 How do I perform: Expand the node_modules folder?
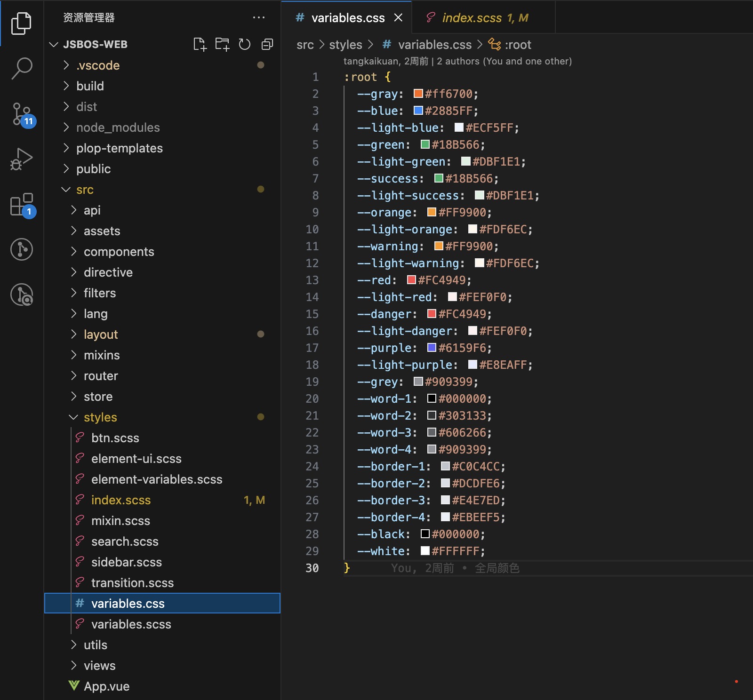(x=118, y=127)
